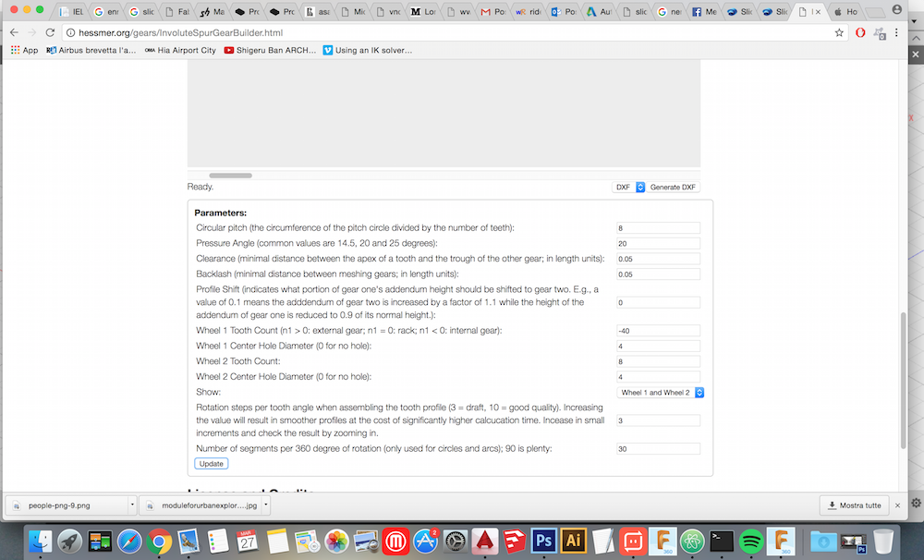924x560 pixels.
Task: Launch SketchUp from the dock
Action: click(515, 542)
